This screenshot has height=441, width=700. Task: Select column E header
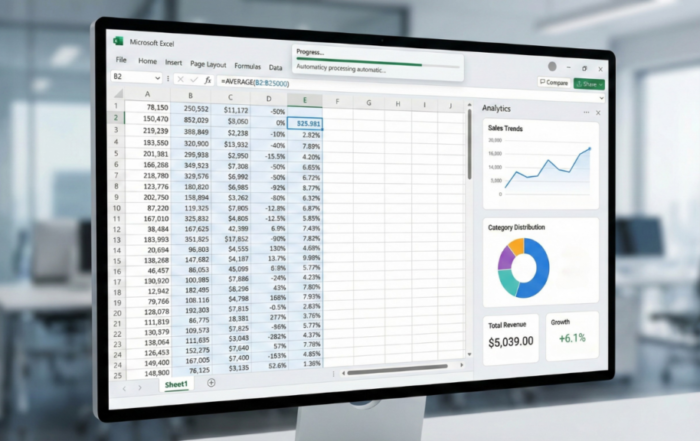(x=305, y=100)
